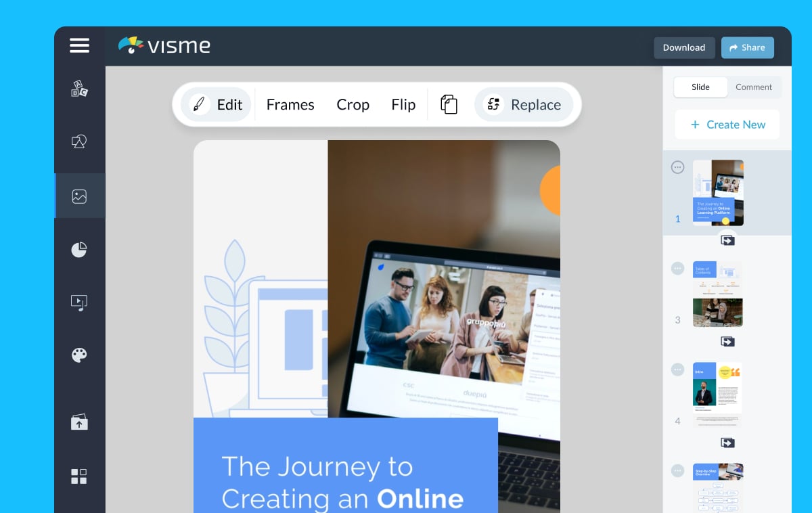The width and height of the screenshot is (812, 513).
Task: Open Theme Colors with the palette icon
Action: click(x=79, y=355)
